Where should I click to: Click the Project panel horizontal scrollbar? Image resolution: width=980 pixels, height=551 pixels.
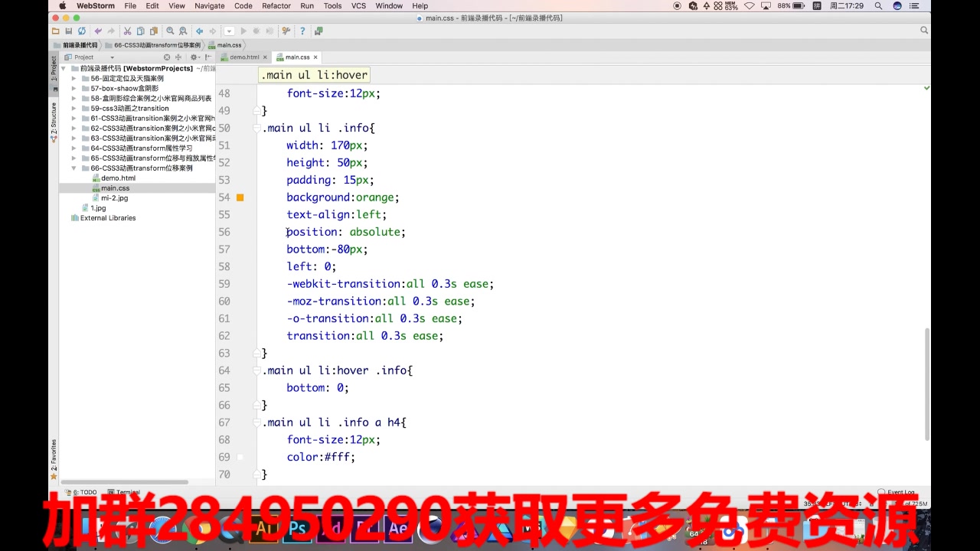pyautogui.click(x=125, y=482)
